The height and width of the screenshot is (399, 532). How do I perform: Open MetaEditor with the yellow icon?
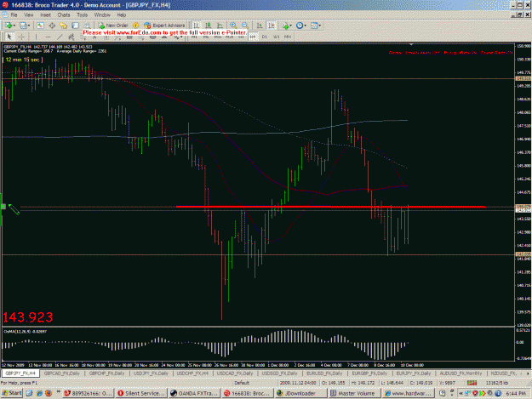click(135, 26)
